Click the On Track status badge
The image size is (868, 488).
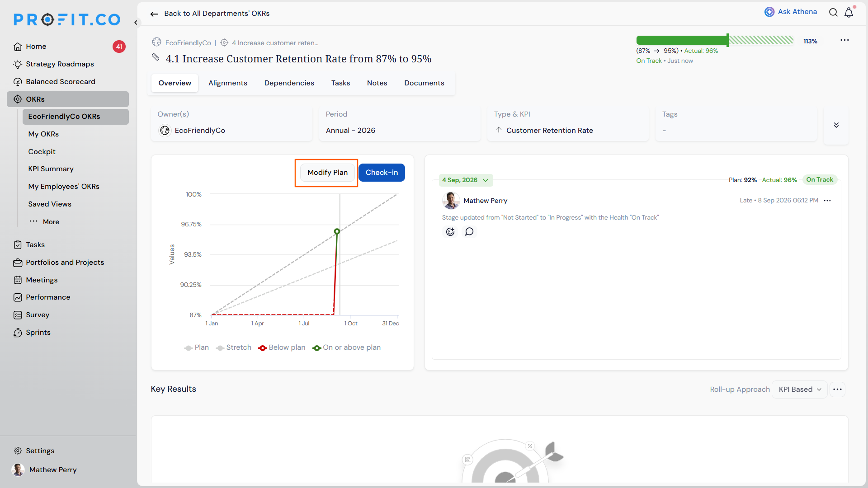[x=820, y=180]
